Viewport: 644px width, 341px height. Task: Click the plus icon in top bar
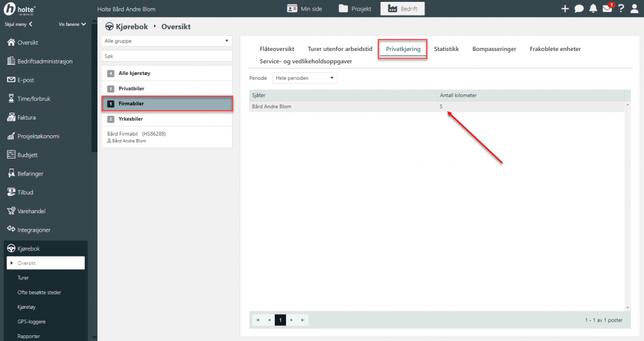565,9
